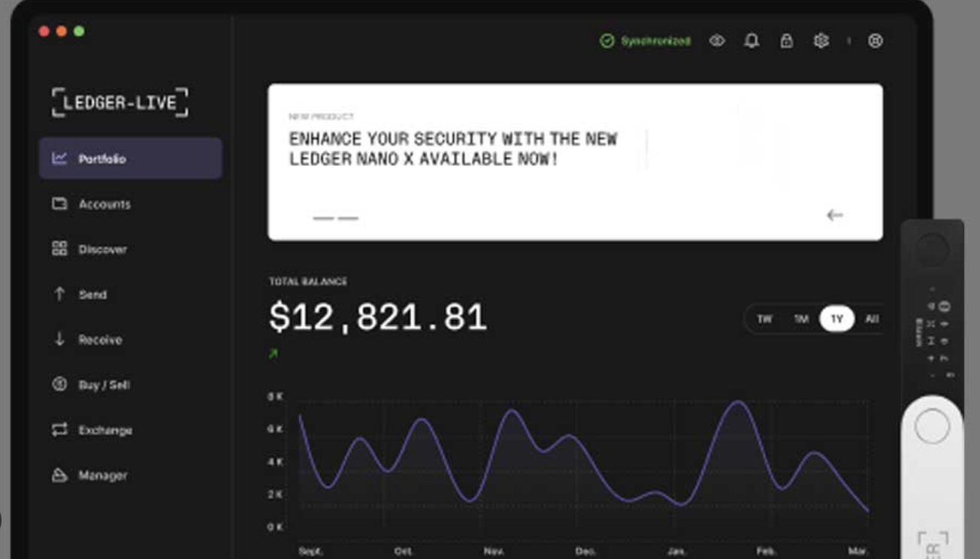Click the first banner slide indicator dash
The height and width of the screenshot is (559, 980).
pos(323,219)
